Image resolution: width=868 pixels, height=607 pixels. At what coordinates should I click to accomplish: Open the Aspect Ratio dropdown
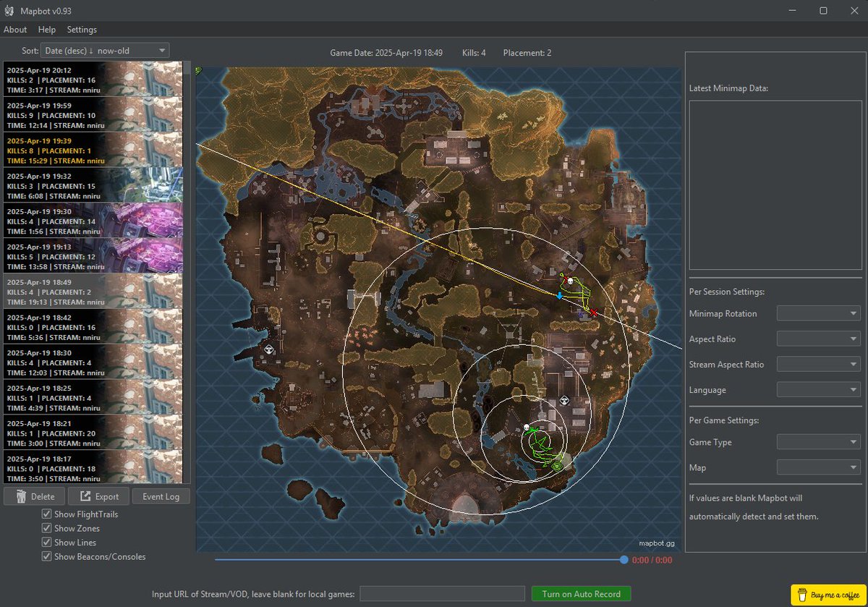click(818, 339)
